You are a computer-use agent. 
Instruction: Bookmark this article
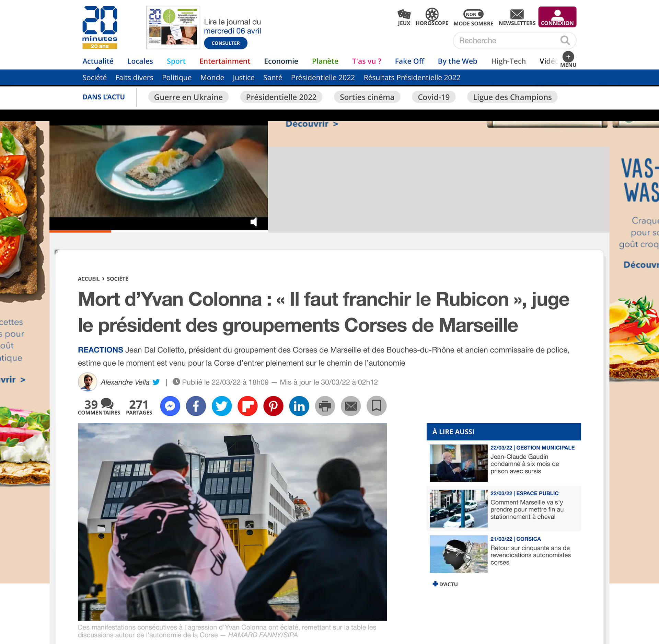pyautogui.click(x=377, y=406)
